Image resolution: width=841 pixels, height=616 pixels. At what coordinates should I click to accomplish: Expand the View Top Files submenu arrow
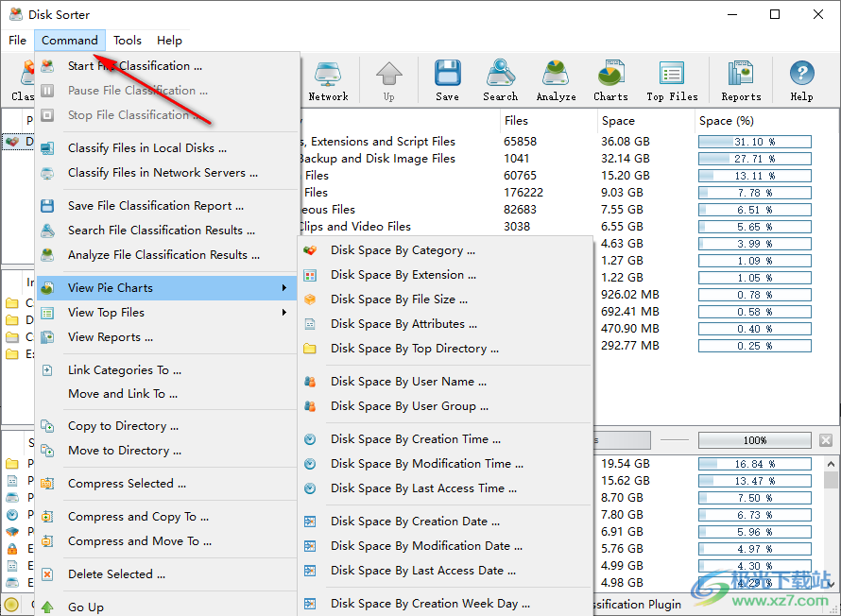284,313
